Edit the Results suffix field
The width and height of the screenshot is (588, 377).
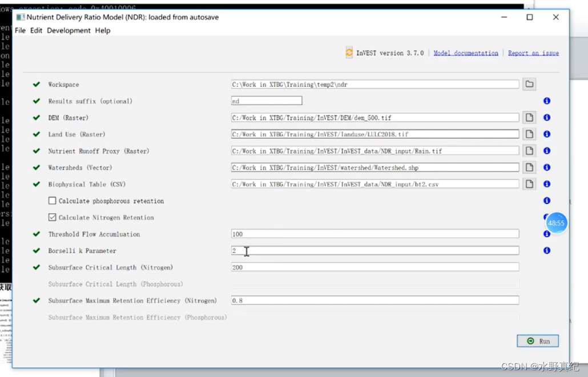(x=267, y=101)
